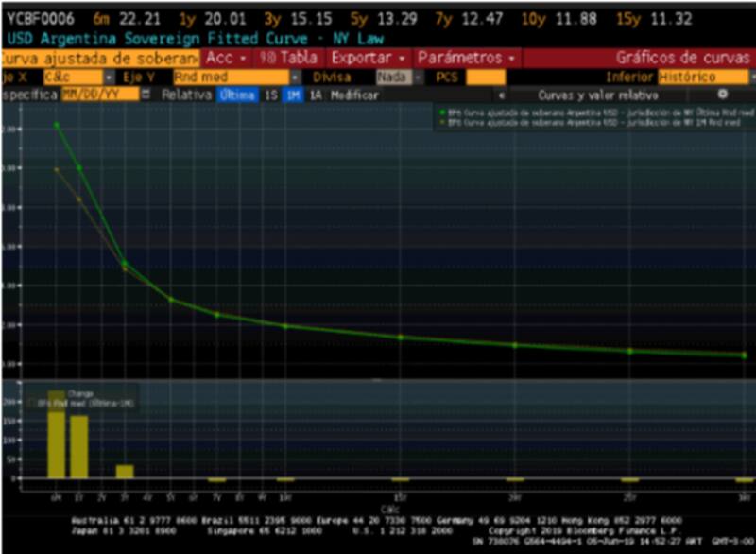Click the gear settings icon
Screen dimensions: 756x554
pyautogui.click(x=723, y=95)
